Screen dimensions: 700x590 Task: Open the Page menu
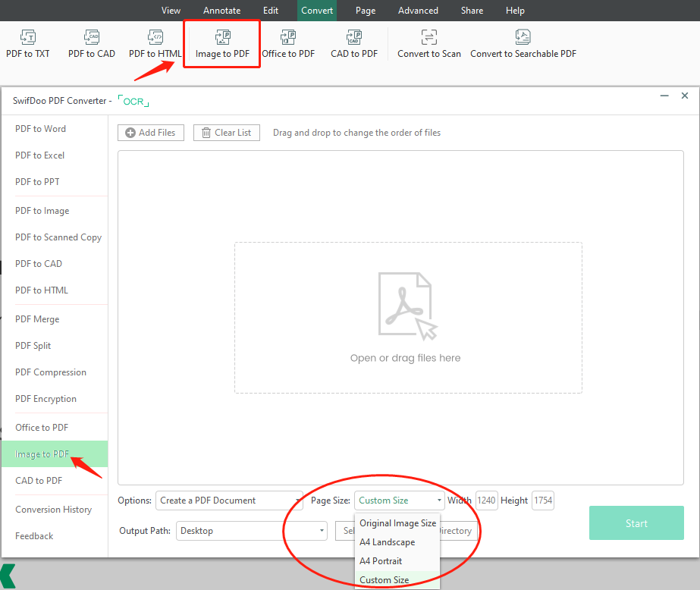tap(366, 11)
